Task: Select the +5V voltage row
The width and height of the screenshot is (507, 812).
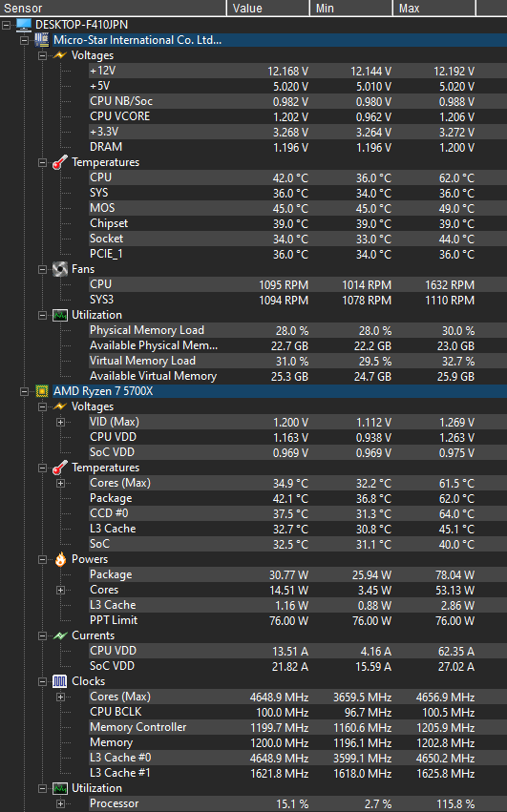Action: click(298, 86)
